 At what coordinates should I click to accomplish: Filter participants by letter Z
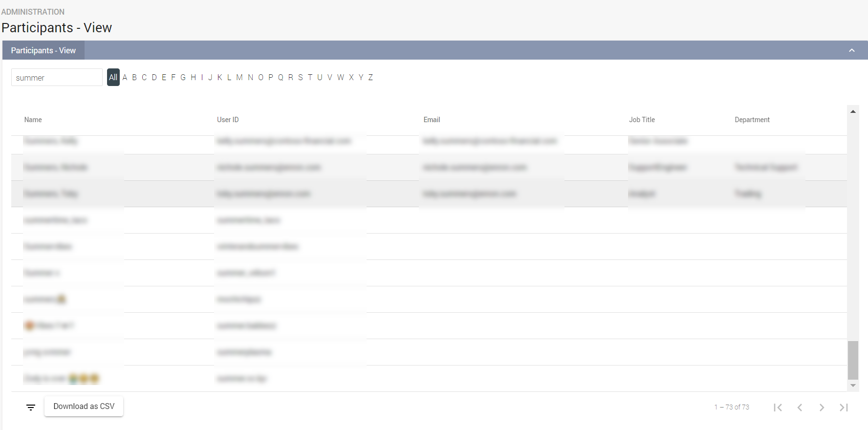coord(370,77)
